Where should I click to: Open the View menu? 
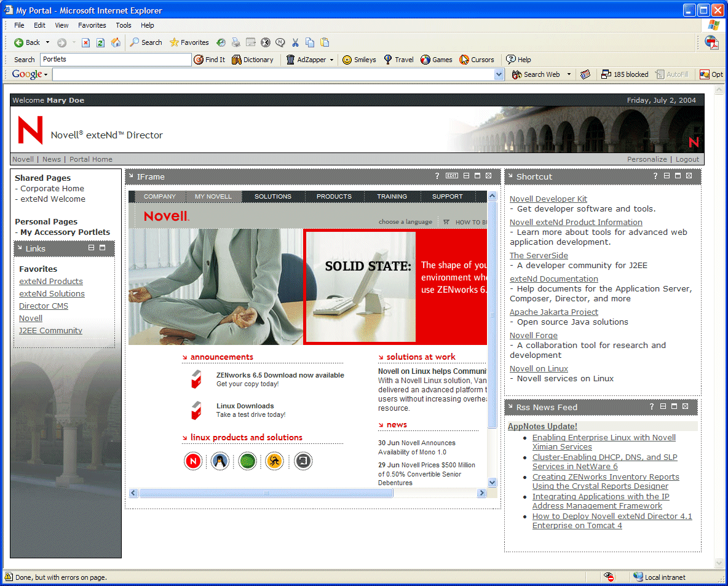tap(61, 25)
